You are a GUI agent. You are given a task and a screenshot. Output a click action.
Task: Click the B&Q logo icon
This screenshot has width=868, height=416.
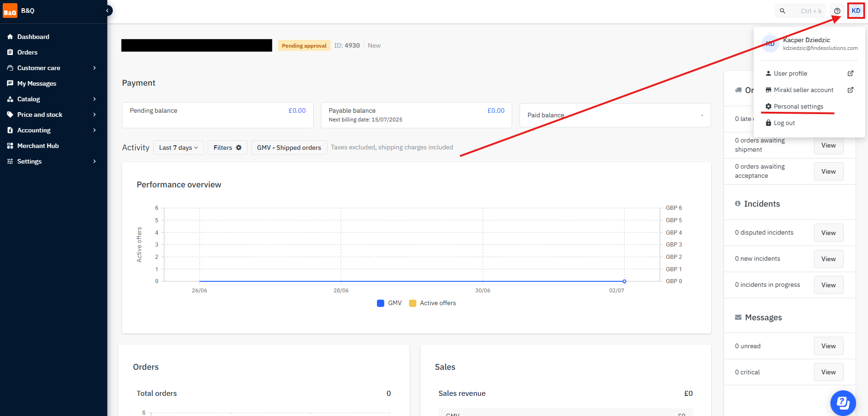10,11
